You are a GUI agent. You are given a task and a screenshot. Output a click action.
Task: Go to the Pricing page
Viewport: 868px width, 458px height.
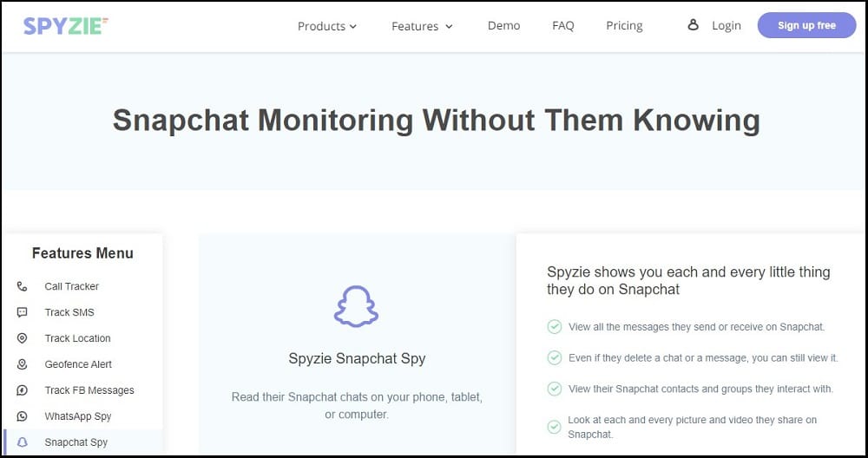coord(624,25)
